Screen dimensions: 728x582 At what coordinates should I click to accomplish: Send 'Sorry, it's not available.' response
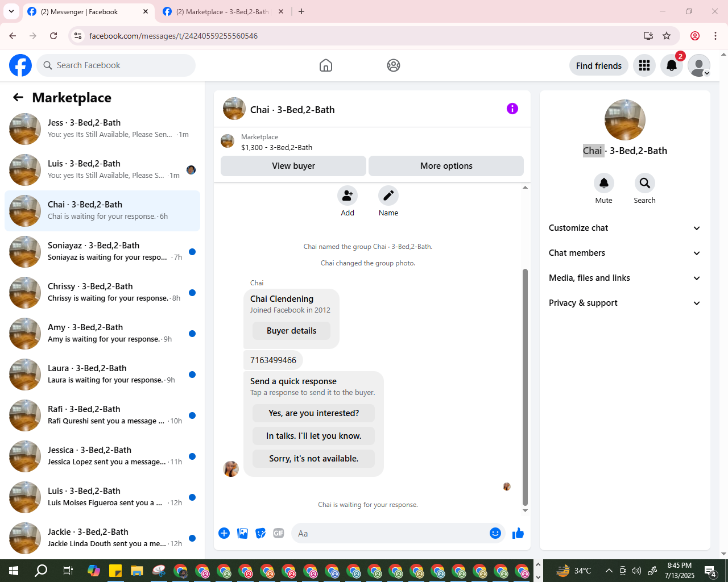314,459
